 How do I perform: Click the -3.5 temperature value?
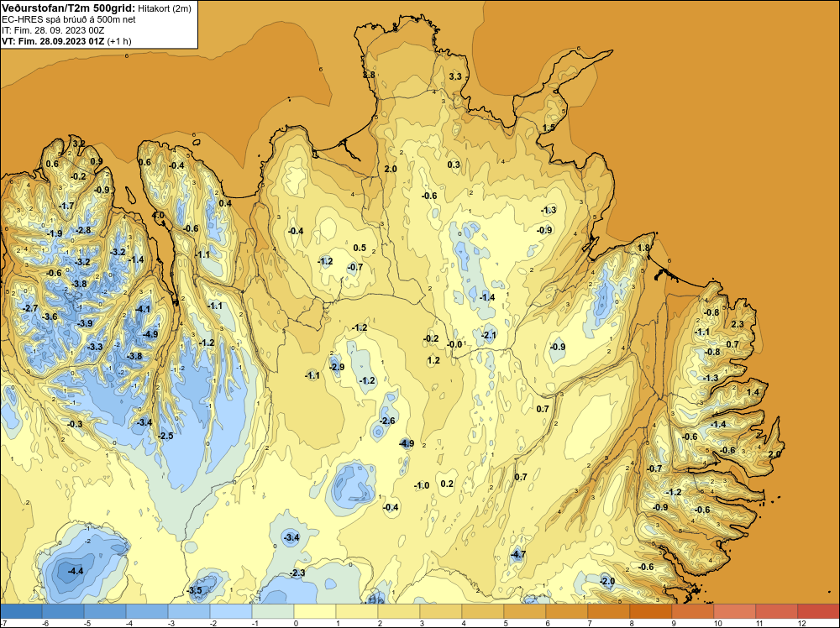click(x=195, y=590)
